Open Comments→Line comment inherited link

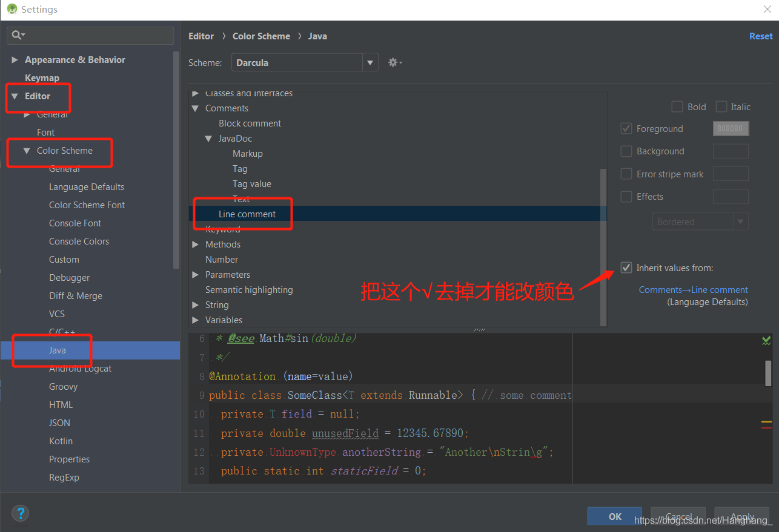pyautogui.click(x=693, y=290)
